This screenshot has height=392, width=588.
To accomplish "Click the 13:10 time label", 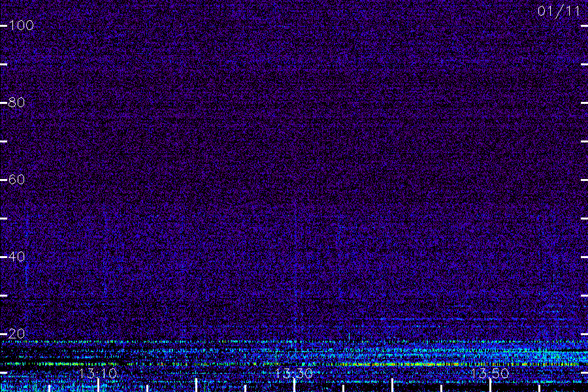I will coord(98,374).
